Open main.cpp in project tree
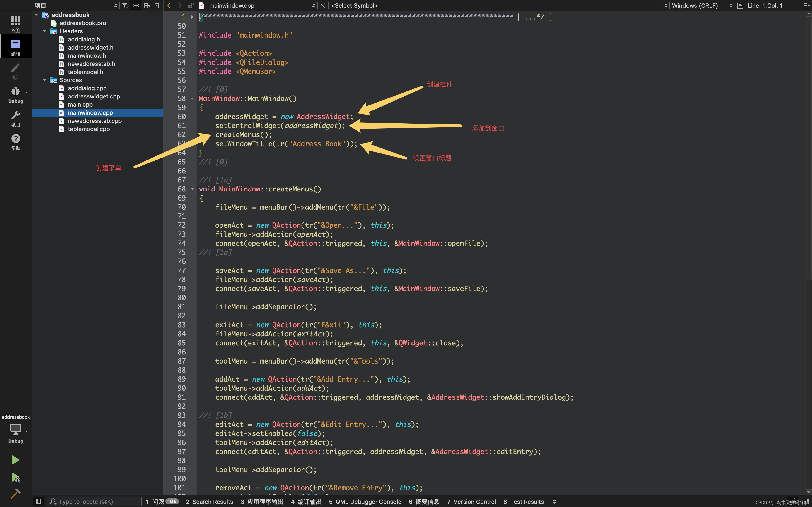This screenshot has height=507, width=812. (80, 104)
